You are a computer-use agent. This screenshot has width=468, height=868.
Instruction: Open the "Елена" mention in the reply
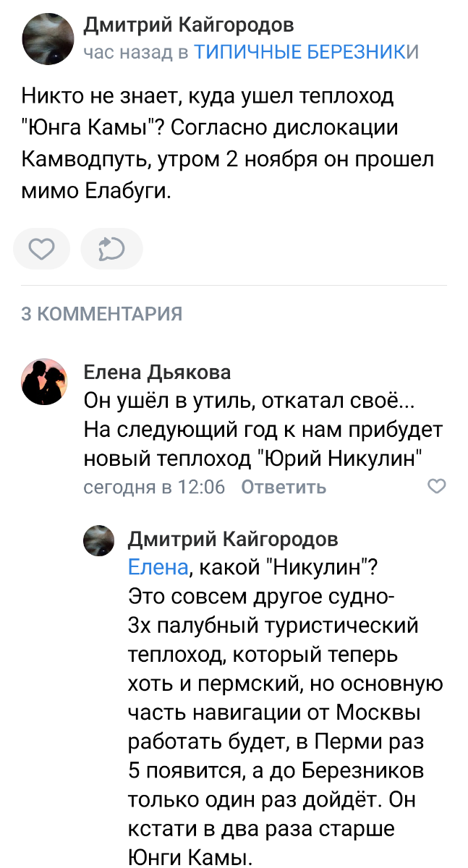click(157, 568)
